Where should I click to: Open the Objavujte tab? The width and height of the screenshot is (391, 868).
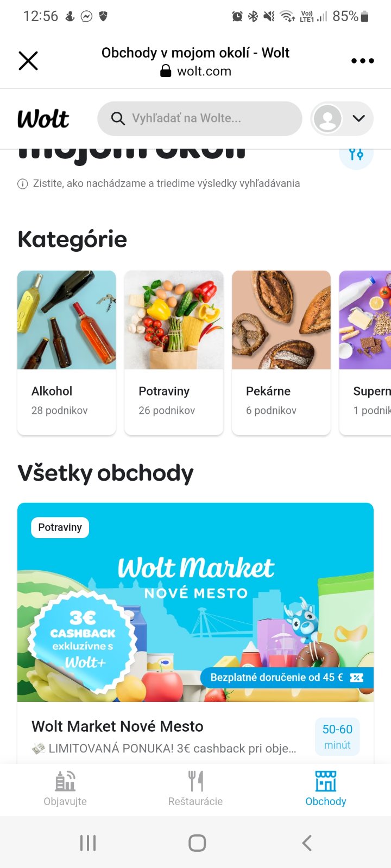pyautogui.click(x=65, y=789)
